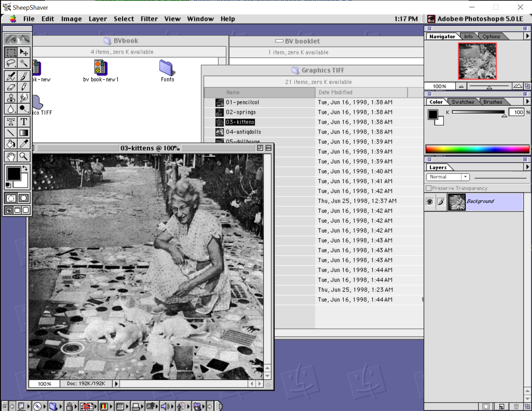Open the Layer menu

[98, 19]
